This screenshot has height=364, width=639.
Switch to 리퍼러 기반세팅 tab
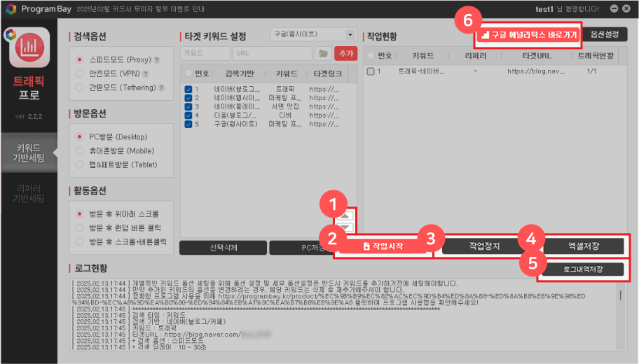pos(29,193)
